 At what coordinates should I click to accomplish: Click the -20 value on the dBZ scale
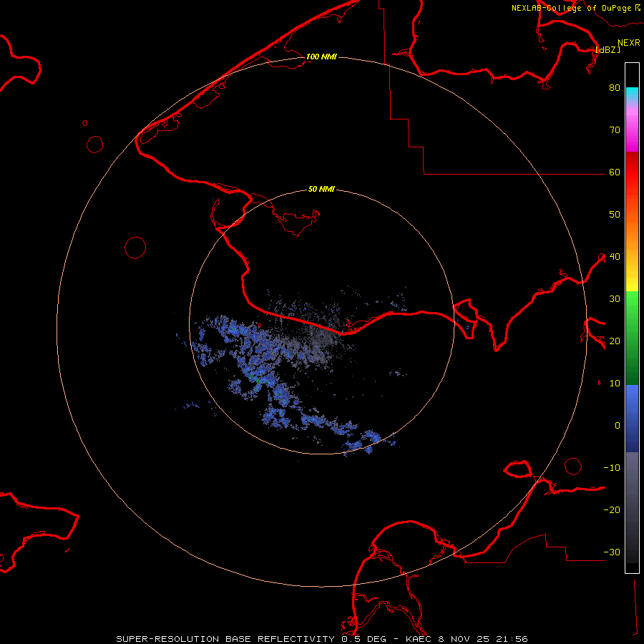pos(612,510)
